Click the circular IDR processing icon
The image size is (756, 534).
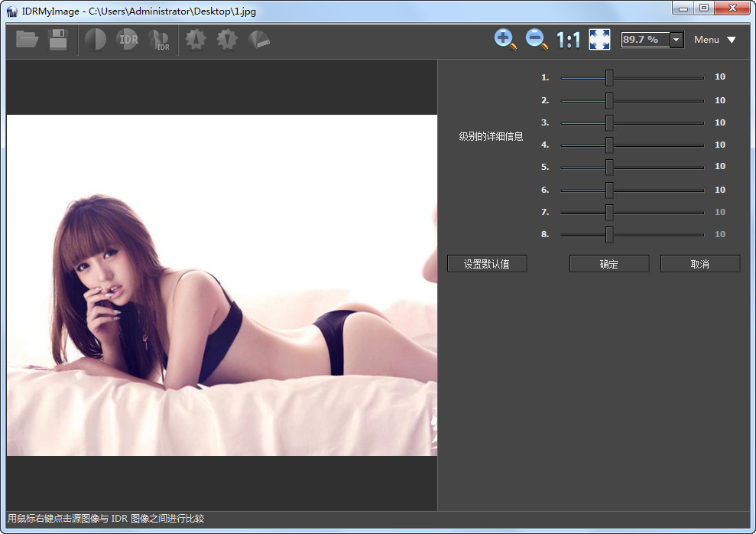click(x=127, y=40)
